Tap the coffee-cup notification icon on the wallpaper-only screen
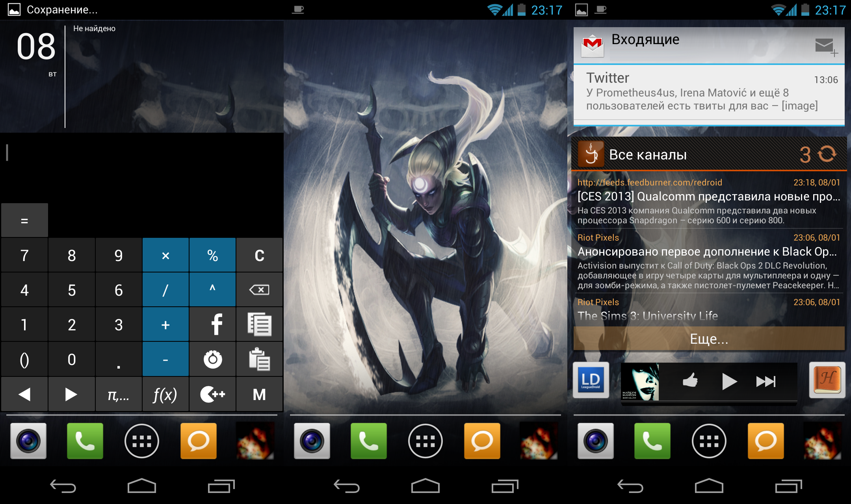Viewport: 851px width, 504px height. 298,10
